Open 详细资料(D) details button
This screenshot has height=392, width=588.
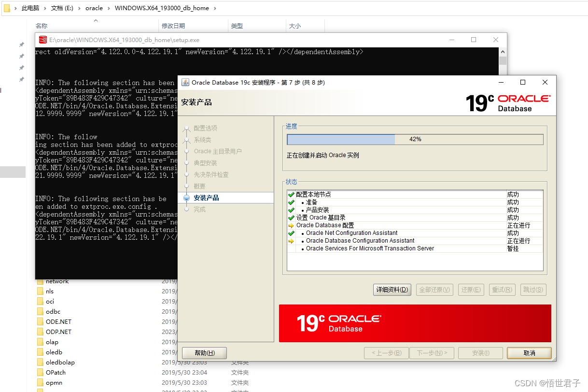tap(392, 290)
